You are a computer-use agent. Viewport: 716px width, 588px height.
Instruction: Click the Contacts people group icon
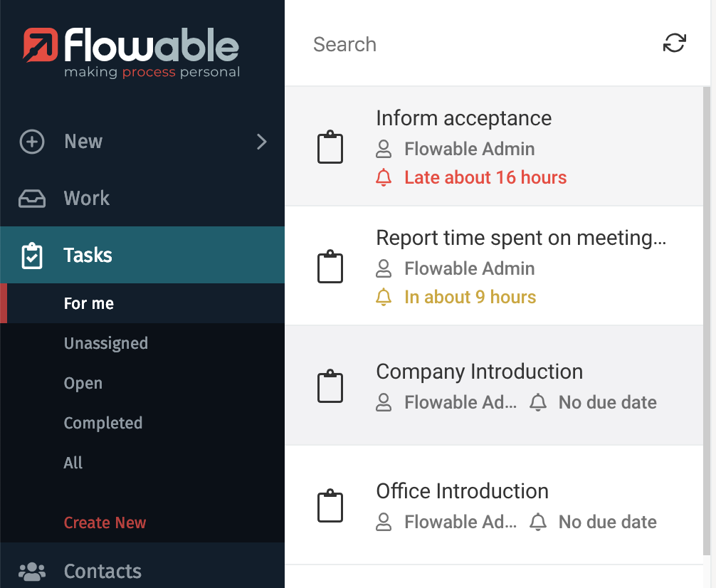click(x=32, y=571)
